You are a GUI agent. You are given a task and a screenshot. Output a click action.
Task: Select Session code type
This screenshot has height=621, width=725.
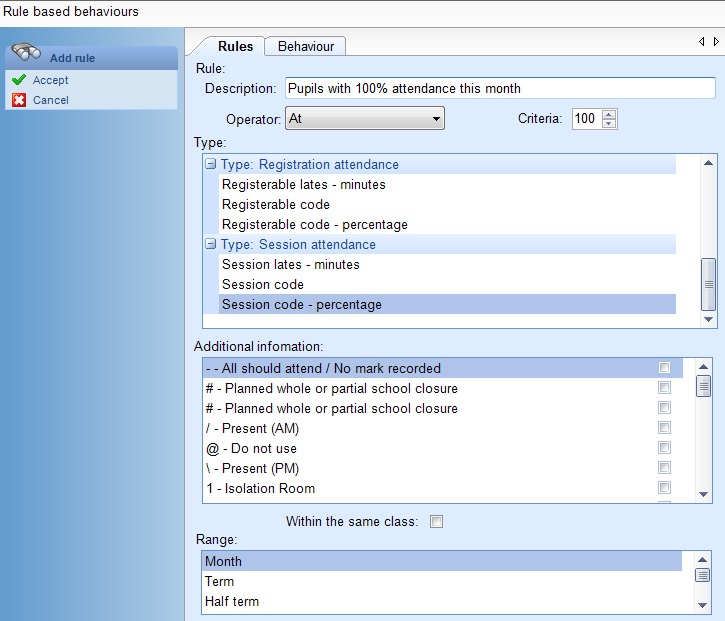(447, 284)
